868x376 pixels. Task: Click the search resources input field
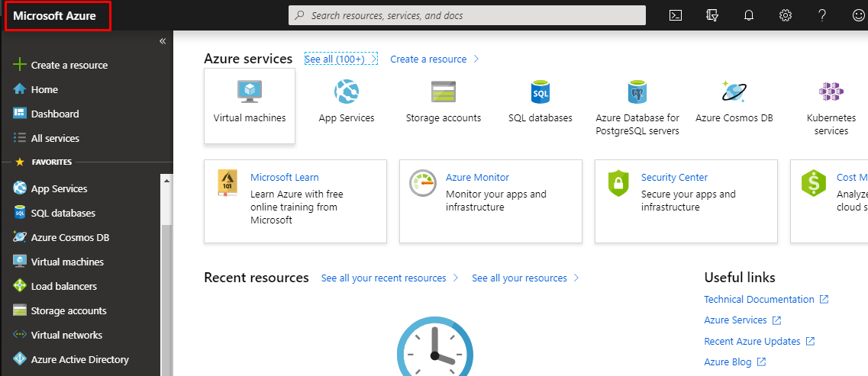click(467, 15)
